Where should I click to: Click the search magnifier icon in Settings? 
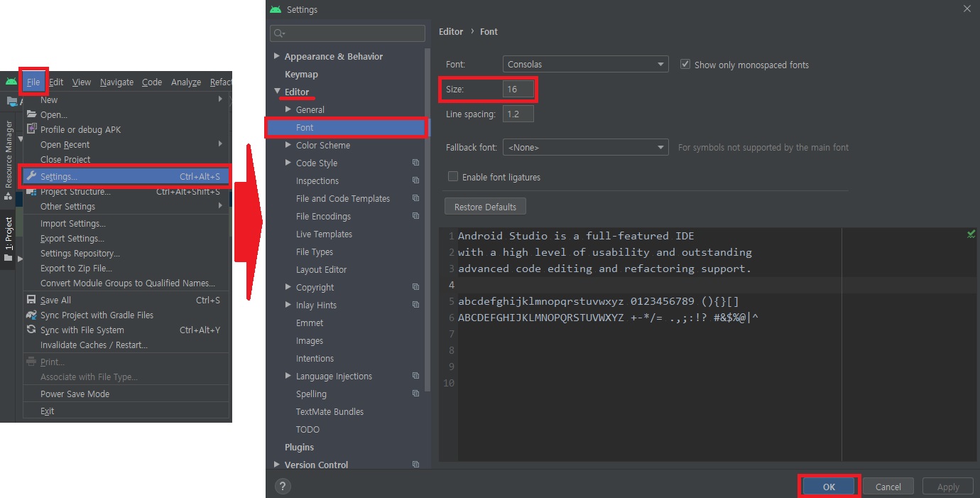(x=279, y=33)
